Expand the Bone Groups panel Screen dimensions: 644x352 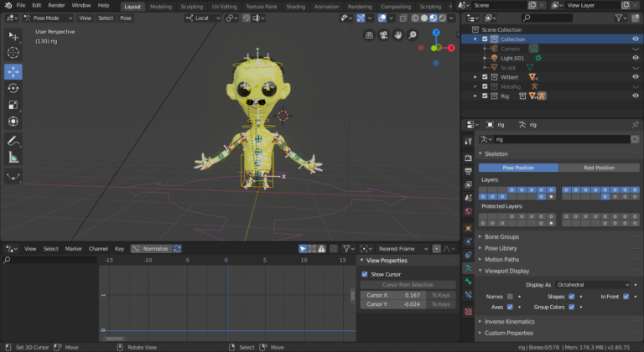coord(503,236)
